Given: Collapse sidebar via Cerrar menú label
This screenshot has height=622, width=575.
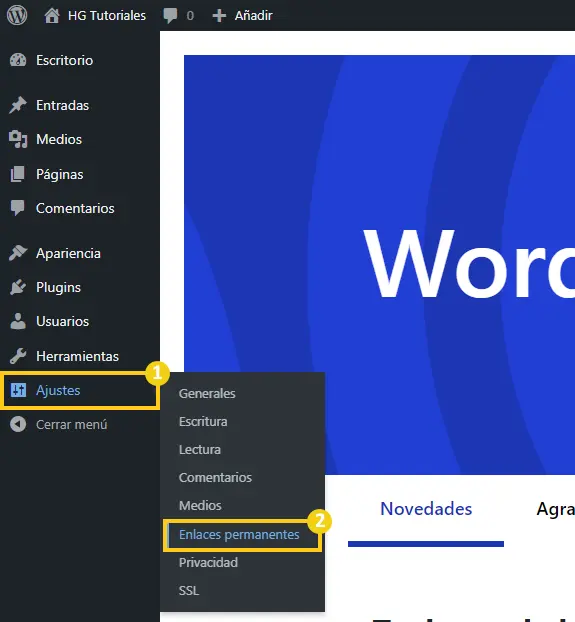Looking at the screenshot, I should [72, 424].
